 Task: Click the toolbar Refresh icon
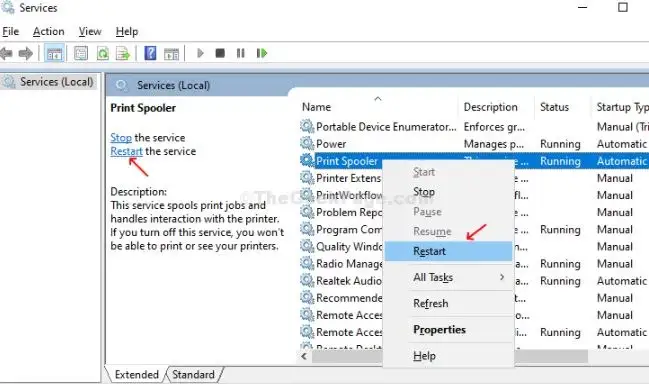(103, 53)
